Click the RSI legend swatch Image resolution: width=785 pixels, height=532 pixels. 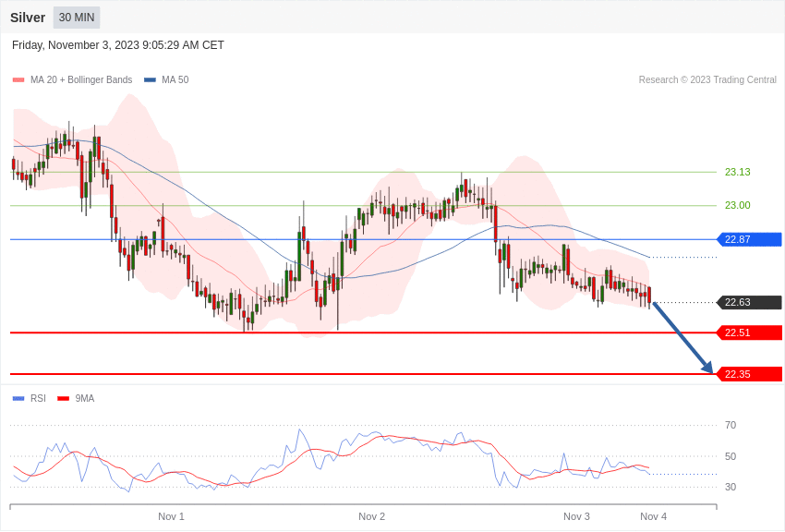18,398
